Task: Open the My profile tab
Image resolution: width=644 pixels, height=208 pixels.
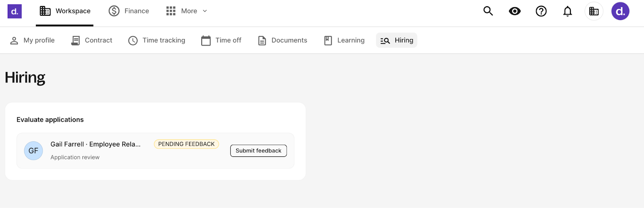Action: tap(32, 40)
